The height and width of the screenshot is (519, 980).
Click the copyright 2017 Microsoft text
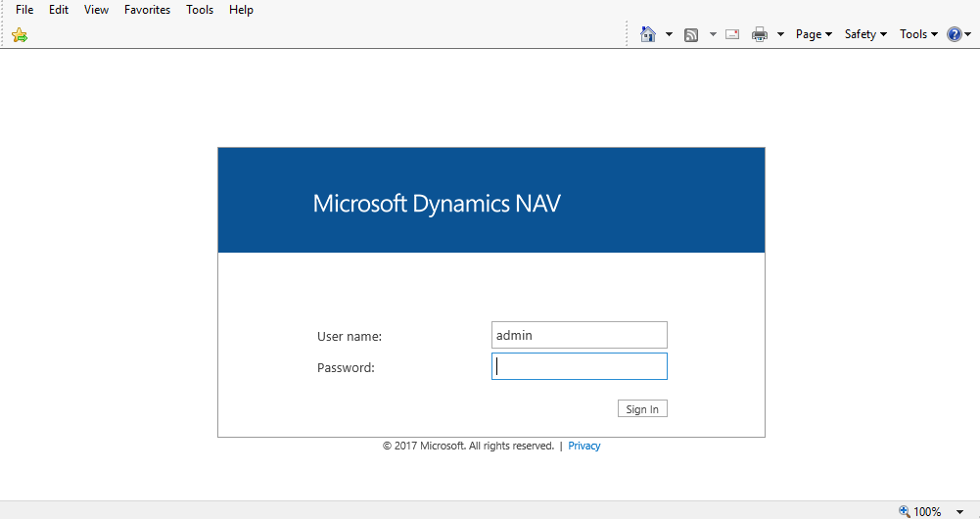click(469, 446)
